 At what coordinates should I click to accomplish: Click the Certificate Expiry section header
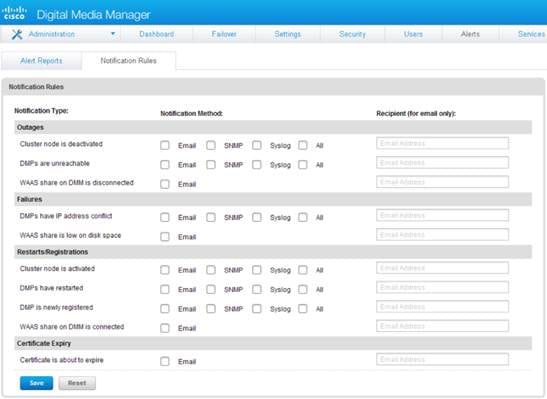[273, 343]
